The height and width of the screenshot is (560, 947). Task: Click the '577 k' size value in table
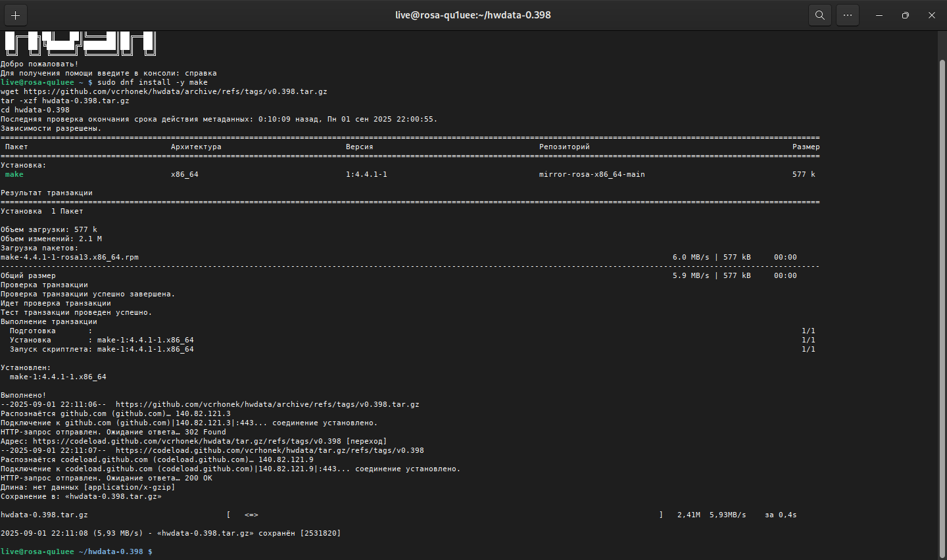pos(804,174)
